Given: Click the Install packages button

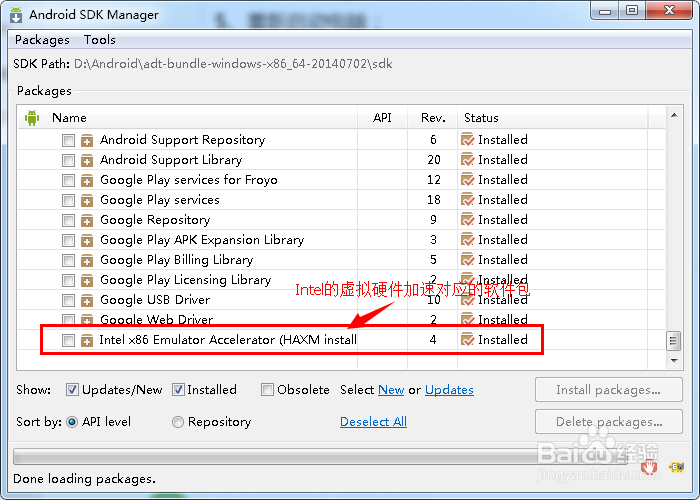Looking at the screenshot, I should click(x=608, y=390).
